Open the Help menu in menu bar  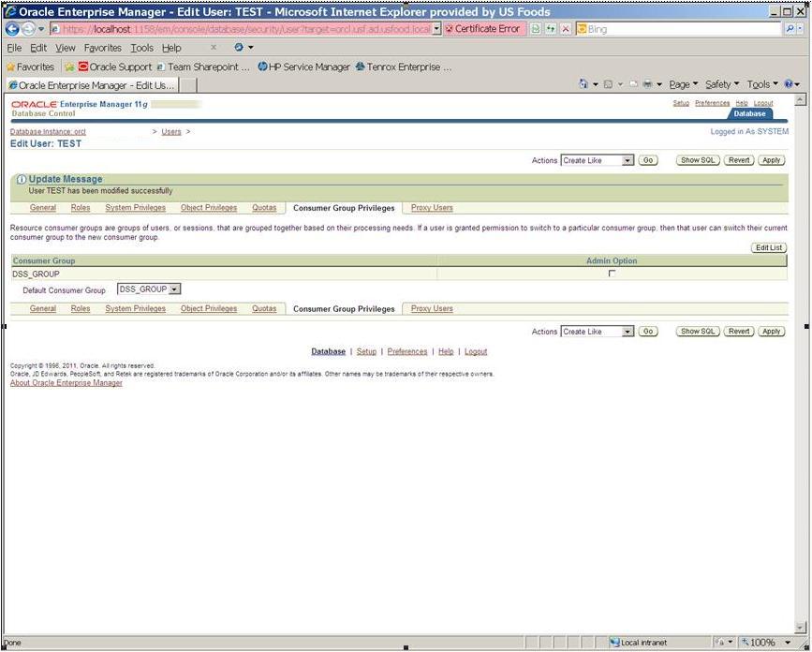coord(171,48)
